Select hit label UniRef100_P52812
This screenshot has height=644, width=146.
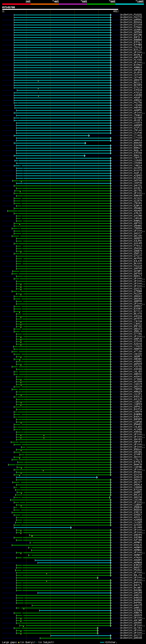pyautogui.click(x=131, y=570)
